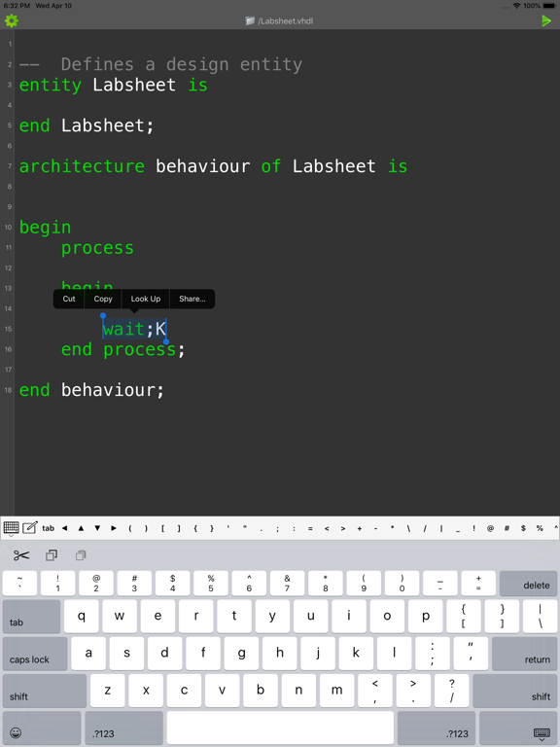Copy selection using the copy icon above keyboard
The height and width of the screenshot is (747, 560).
pos(52,555)
